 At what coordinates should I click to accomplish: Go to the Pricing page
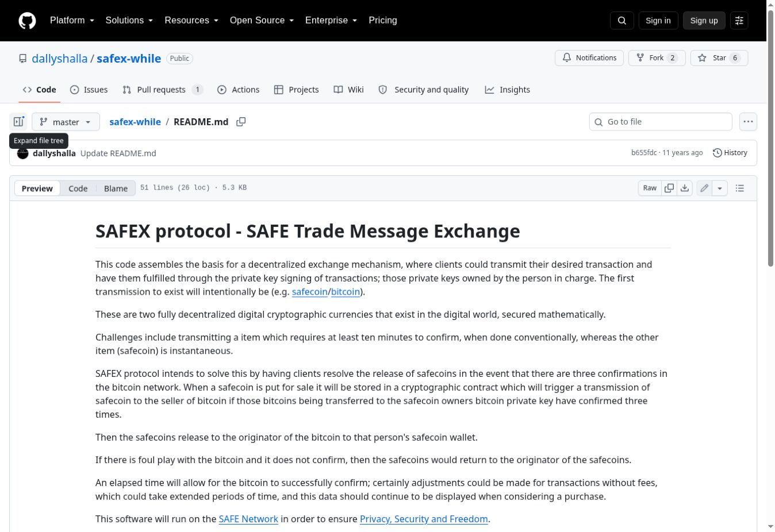[383, 20]
